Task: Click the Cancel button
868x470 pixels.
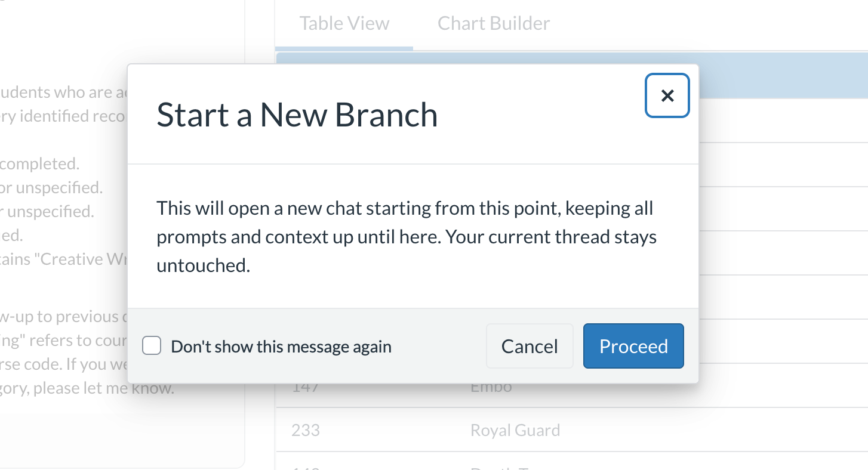Action: [529, 346]
